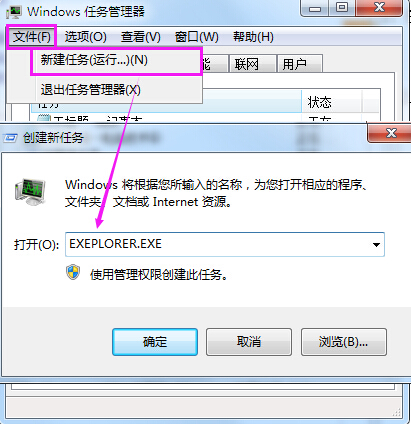Screen dimensions: 411x424
Task: Close the 创建新任务 dialog
Action: (390, 133)
